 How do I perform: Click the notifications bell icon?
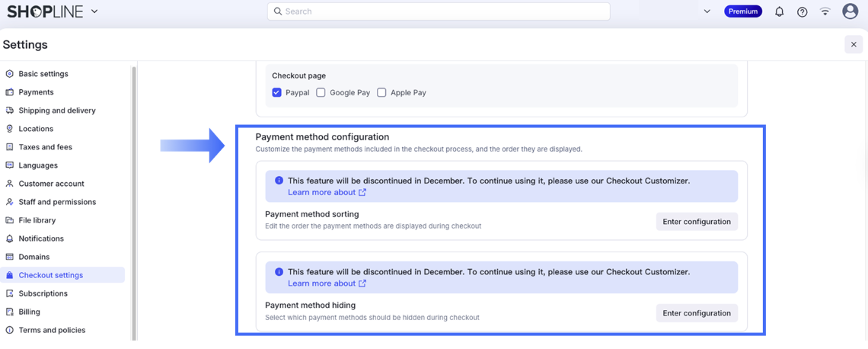(779, 11)
